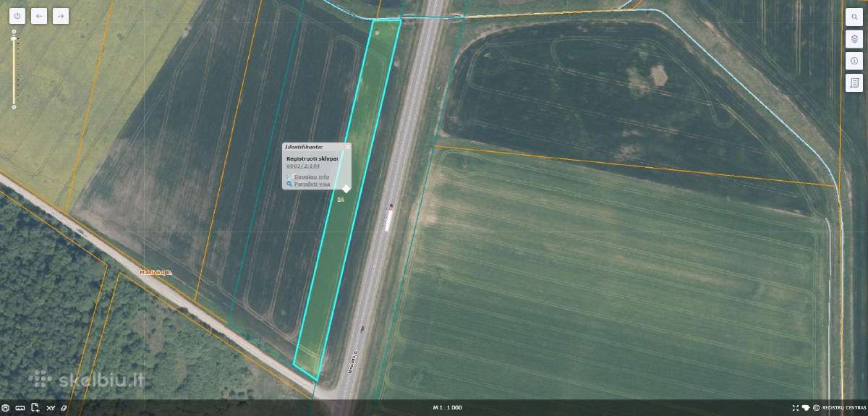Close the Identifikuota popup

347,146
